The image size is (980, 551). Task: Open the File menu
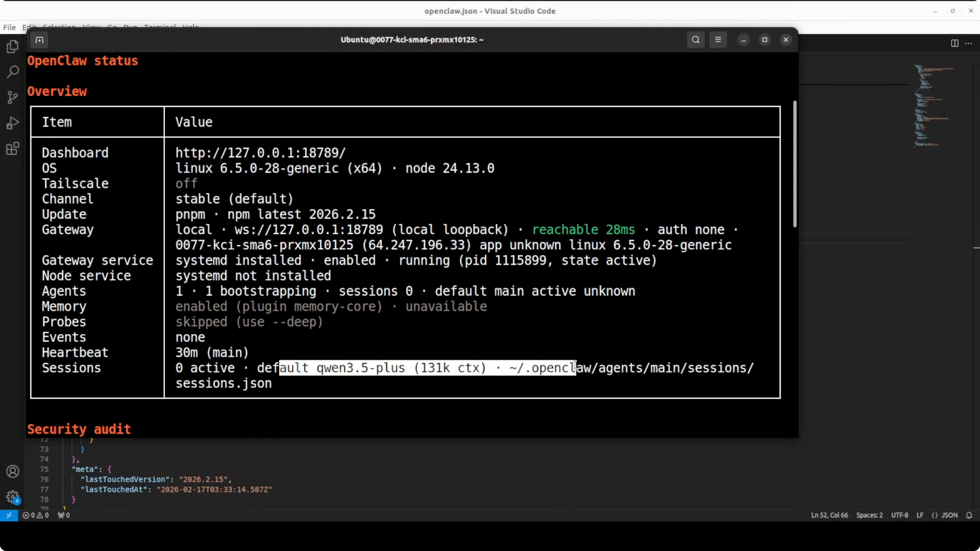point(10,27)
